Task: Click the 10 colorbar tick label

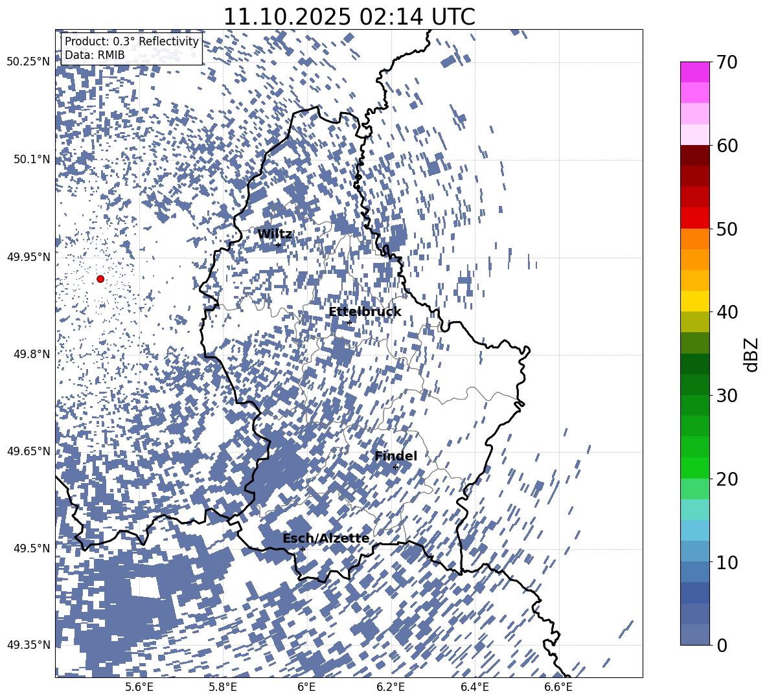Action: (727, 563)
